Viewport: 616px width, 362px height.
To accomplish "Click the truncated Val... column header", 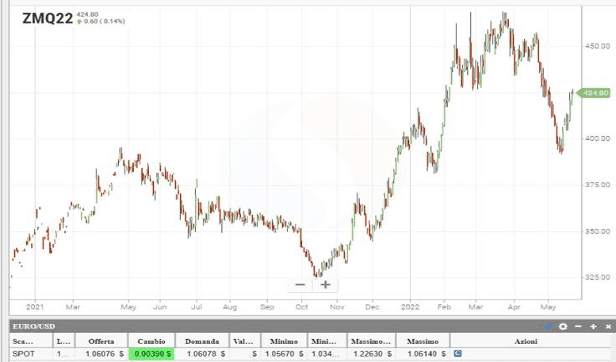I will point(243,341).
